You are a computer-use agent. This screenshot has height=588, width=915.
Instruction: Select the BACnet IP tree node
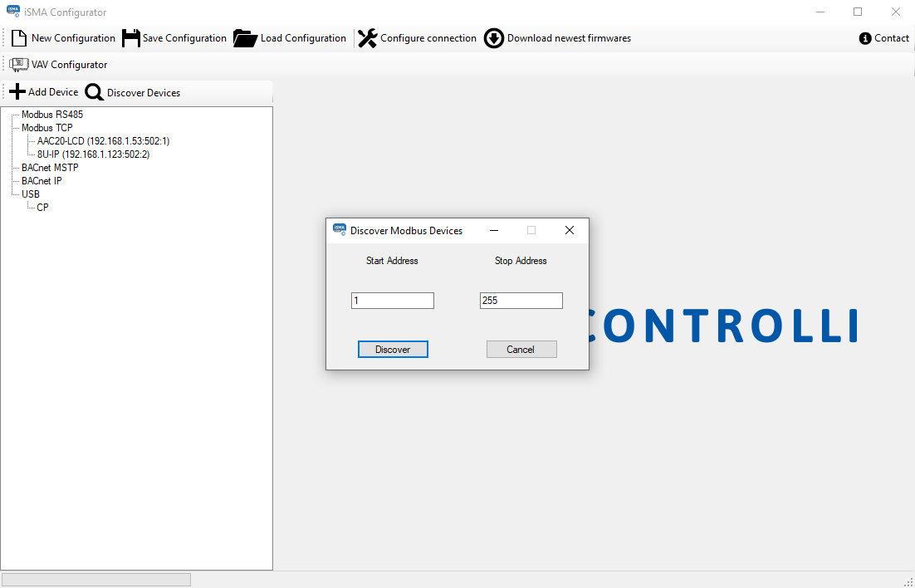tap(42, 181)
